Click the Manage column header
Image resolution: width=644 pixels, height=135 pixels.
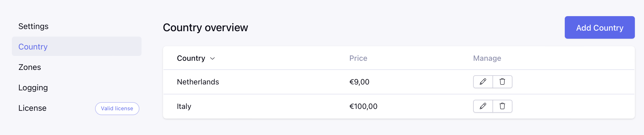487,58
